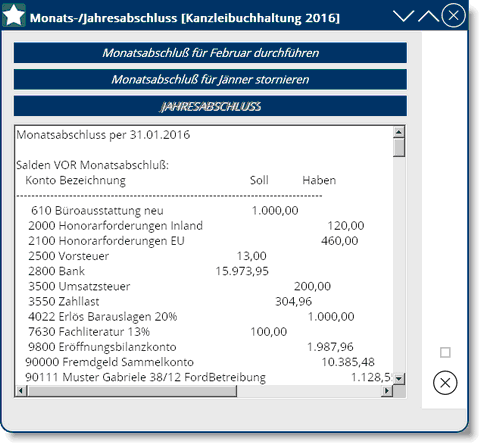This screenshot has width=481, height=445.
Task: Click the '3550 Zahllast' row
Action: [x=204, y=301]
